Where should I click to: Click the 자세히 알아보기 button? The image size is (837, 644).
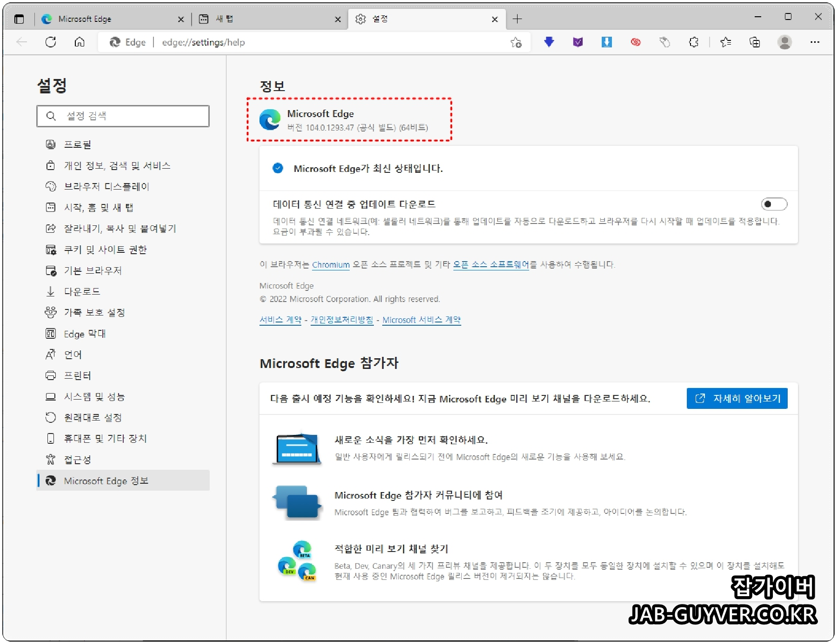(x=737, y=398)
